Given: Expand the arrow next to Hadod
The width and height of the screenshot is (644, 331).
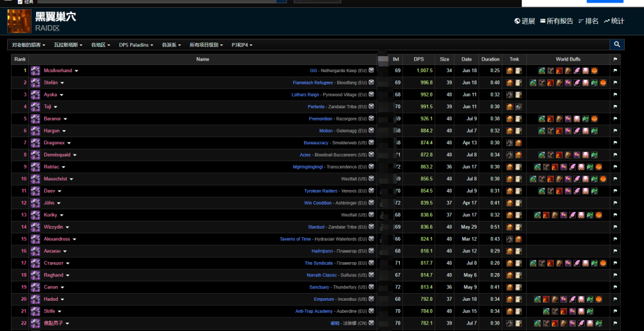Looking at the screenshot, I should [x=62, y=299].
